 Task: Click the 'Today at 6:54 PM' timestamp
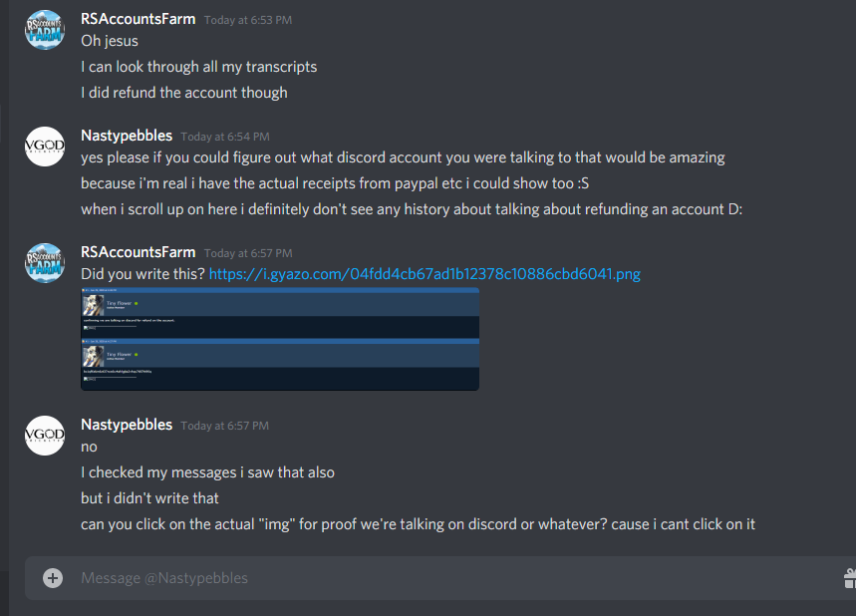pos(225,137)
